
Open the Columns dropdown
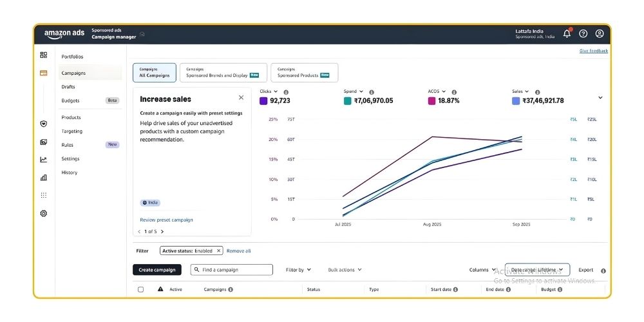click(482, 270)
